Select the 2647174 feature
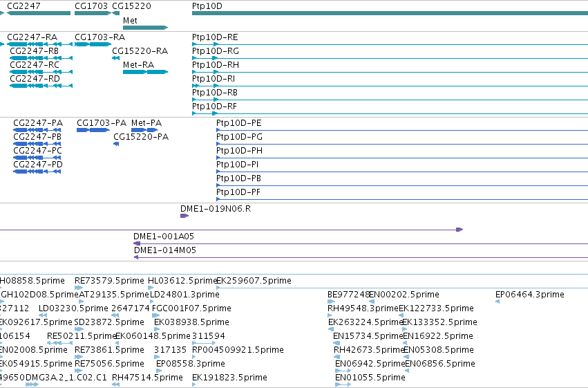The image size is (588, 388). pos(115,315)
